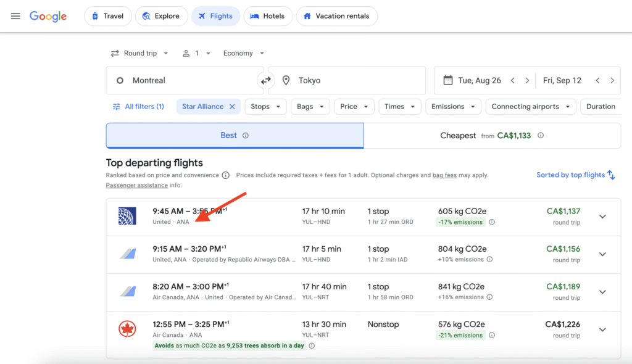Click info icon beside Best tab
632x364 pixels.
(246, 136)
